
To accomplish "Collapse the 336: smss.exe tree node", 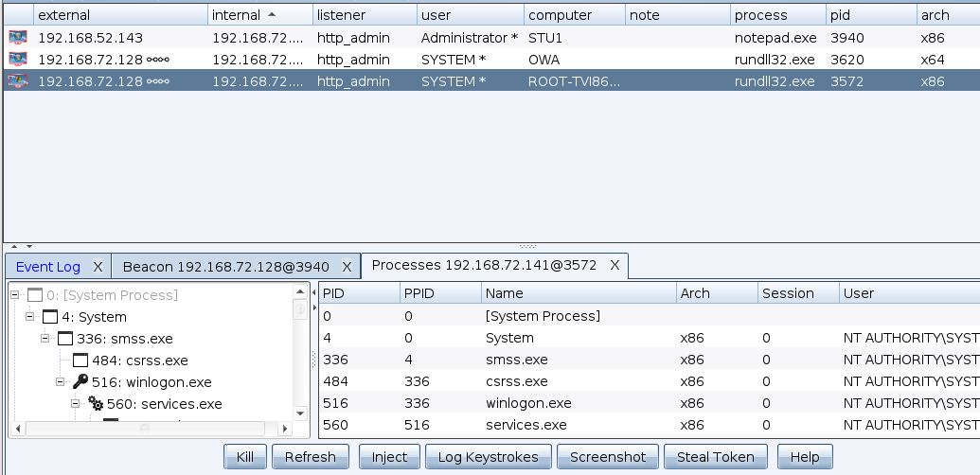I will (45, 339).
